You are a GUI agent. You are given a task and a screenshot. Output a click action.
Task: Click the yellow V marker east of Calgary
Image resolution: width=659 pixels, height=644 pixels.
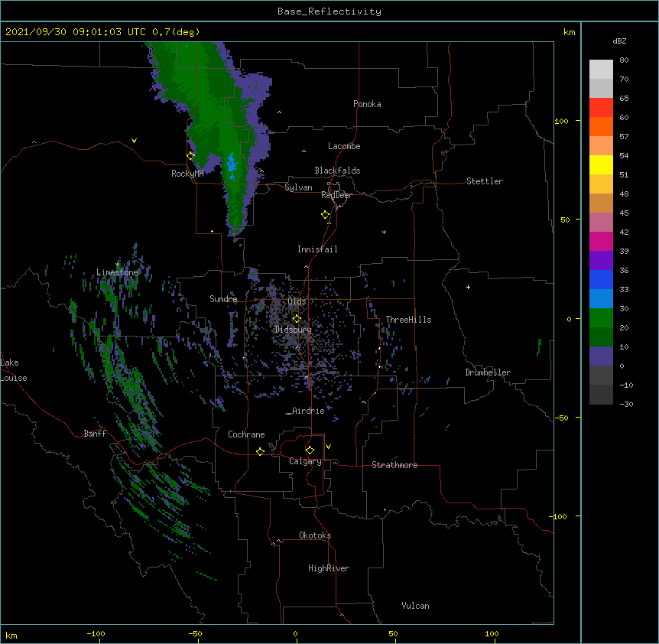pyautogui.click(x=328, y=447)
